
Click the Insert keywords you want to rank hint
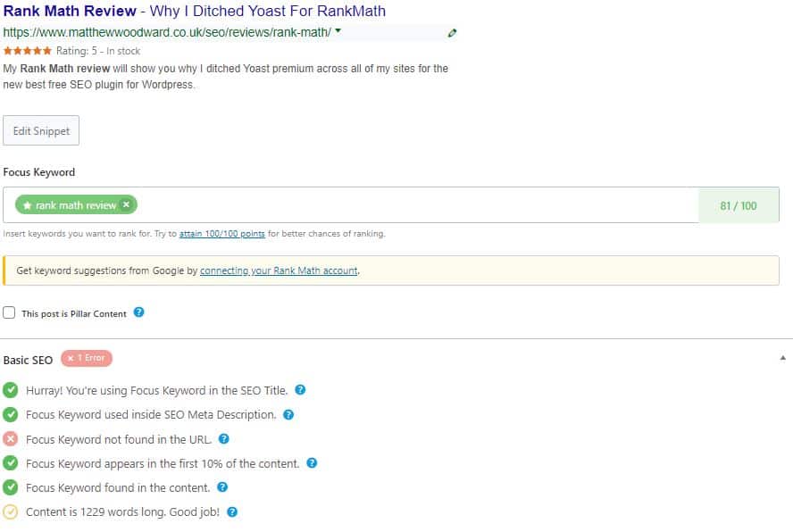coord(194,234)
